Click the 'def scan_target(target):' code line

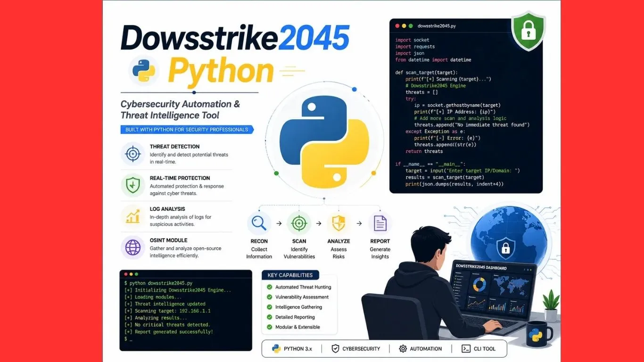[427, 73]
